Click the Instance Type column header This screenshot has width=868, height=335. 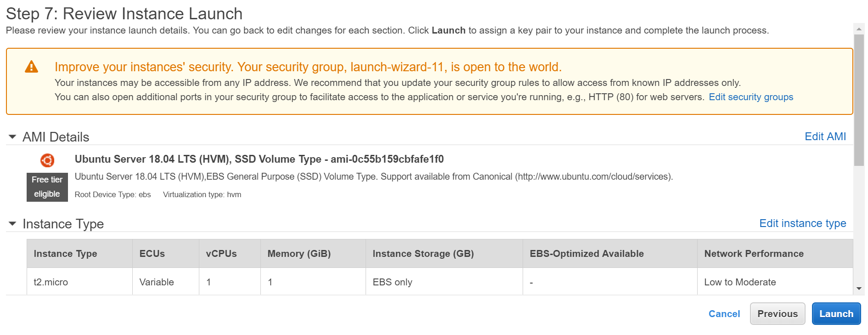(79, 254)
